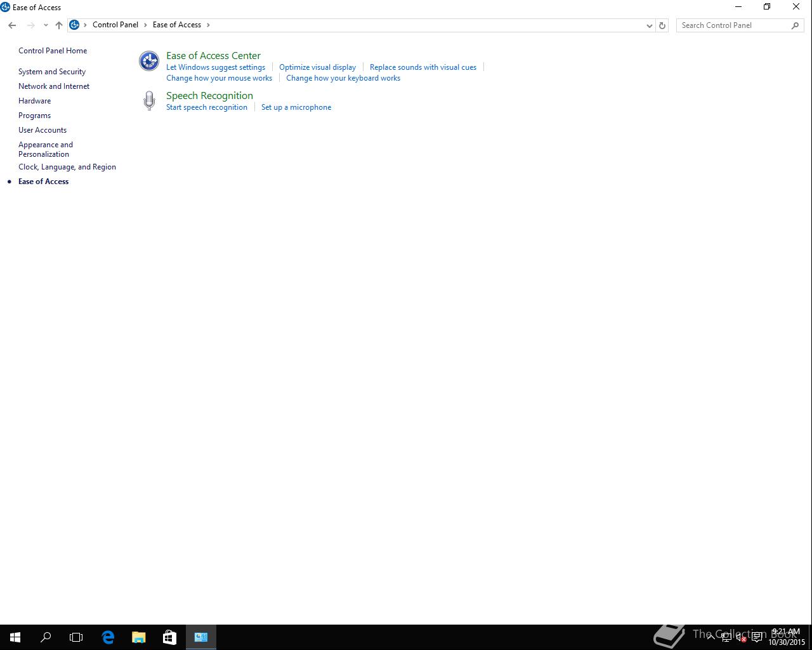Click the volume tray icon
This screenshot has height=650, width=812.
(x=742, y=637)
